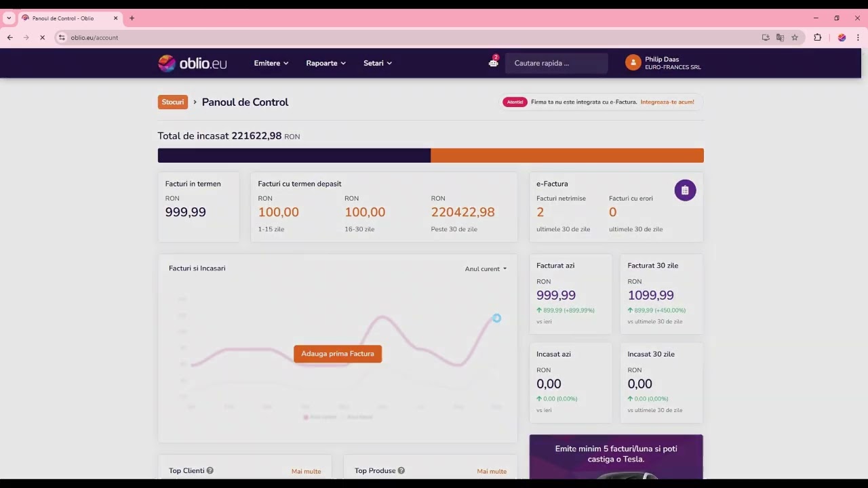This screenshot has width=868, height=488.
Task: Open the notifications robot icon
Action: (494, 62)
